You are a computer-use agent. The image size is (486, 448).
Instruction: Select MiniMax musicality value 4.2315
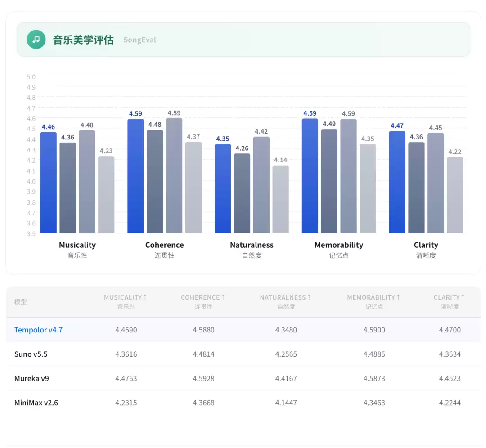point(126,403)
